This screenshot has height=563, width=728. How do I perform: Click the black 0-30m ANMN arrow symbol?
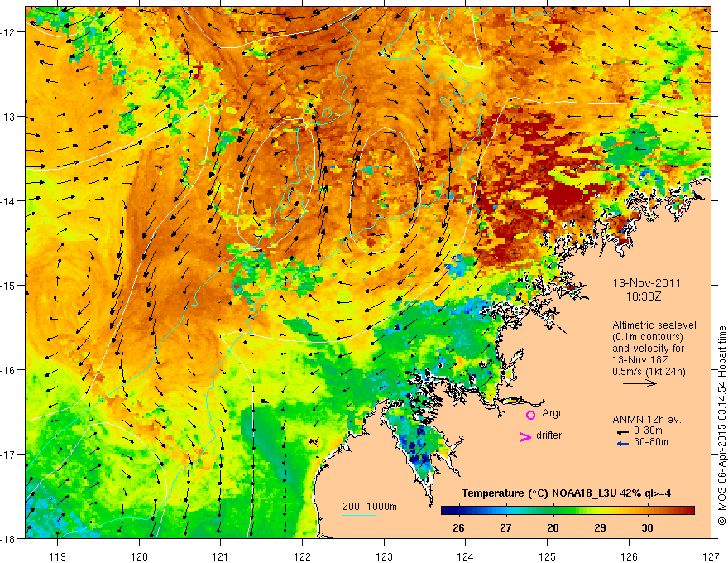pos(622,432)
